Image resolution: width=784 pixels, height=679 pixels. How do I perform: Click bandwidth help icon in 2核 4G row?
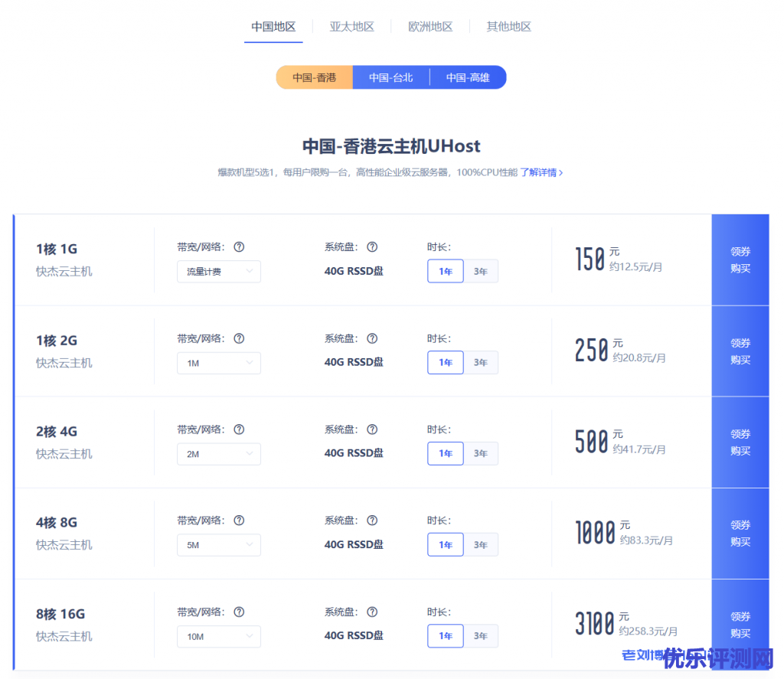[x=239, y=429]
